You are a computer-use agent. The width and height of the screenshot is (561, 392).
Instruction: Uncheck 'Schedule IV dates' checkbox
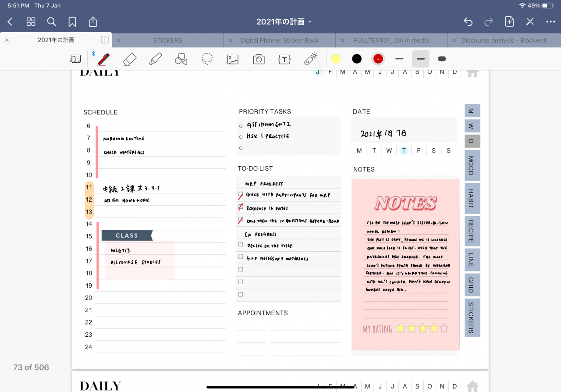(241, 207)
